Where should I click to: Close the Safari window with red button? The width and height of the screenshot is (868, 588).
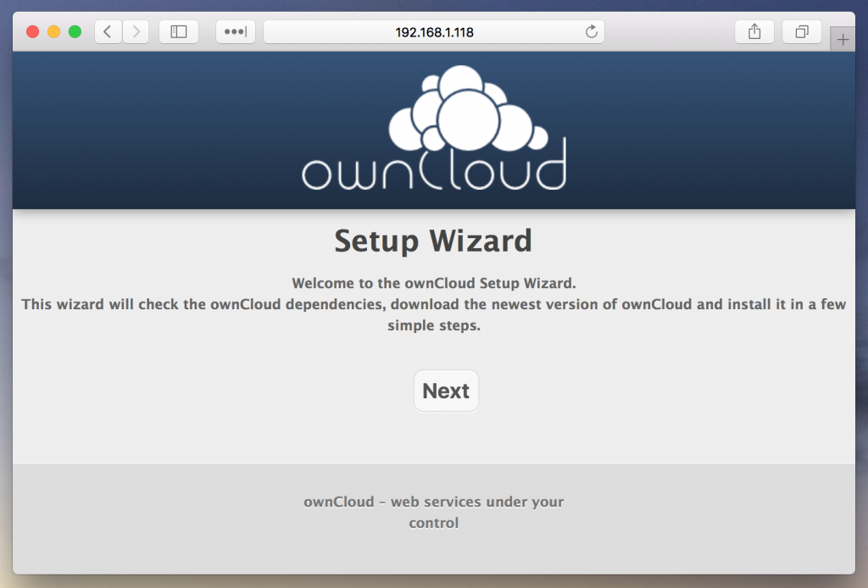(x=33, y=31)
